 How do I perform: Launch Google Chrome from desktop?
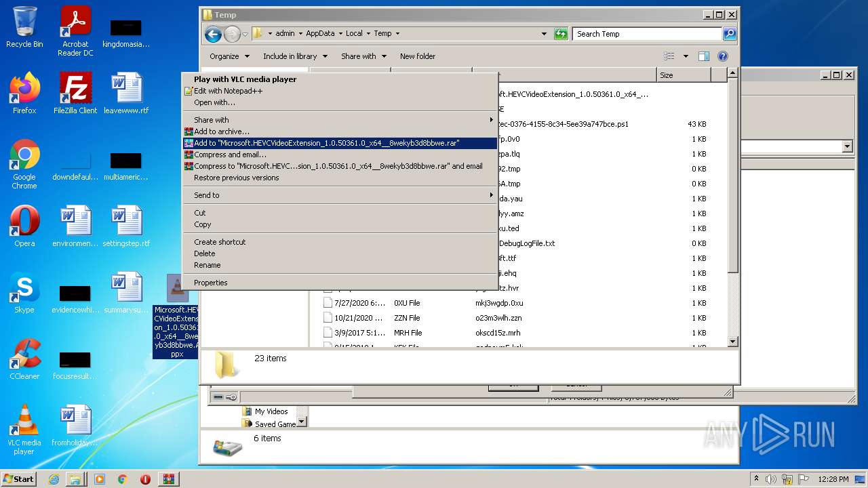[x=24, y=164]
